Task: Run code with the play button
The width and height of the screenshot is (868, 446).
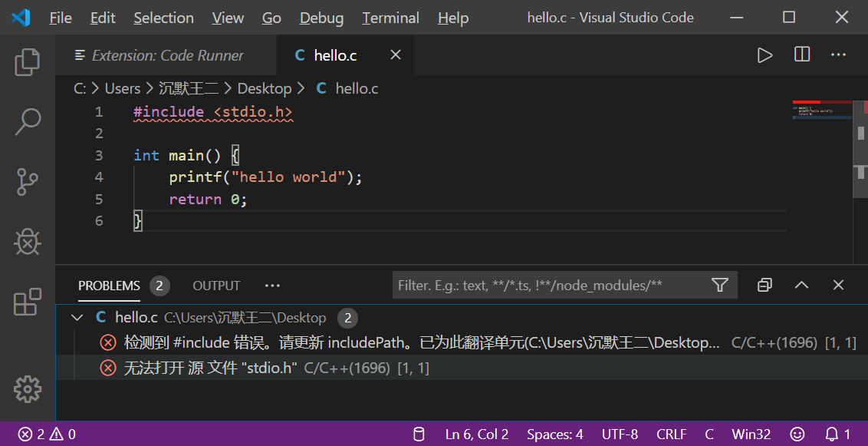Action: click(764, 55)
